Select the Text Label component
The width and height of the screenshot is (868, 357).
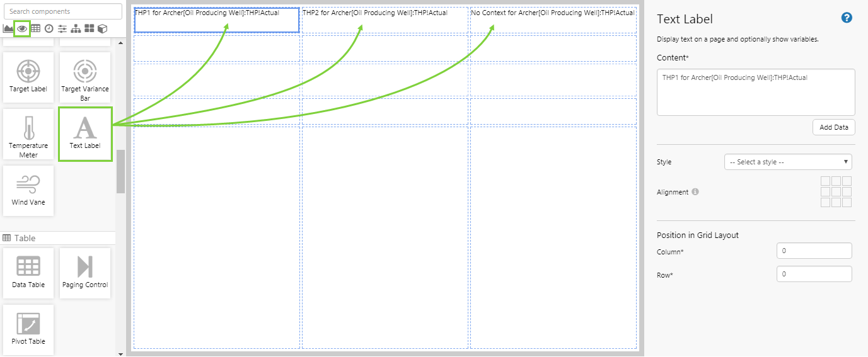85,133
